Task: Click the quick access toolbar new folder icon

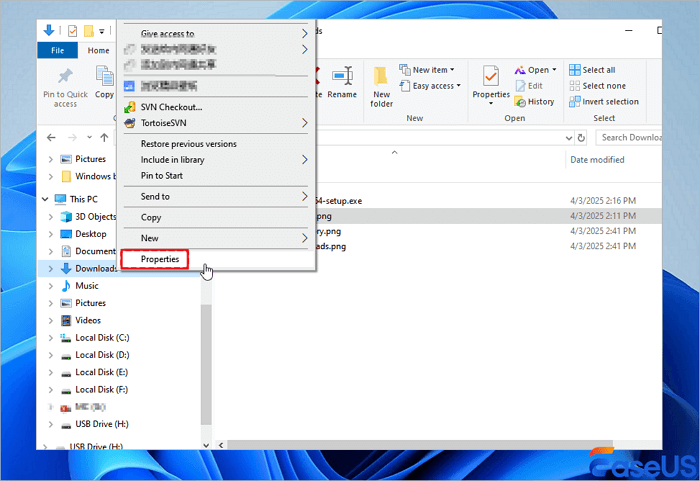Action: (88, 31)
